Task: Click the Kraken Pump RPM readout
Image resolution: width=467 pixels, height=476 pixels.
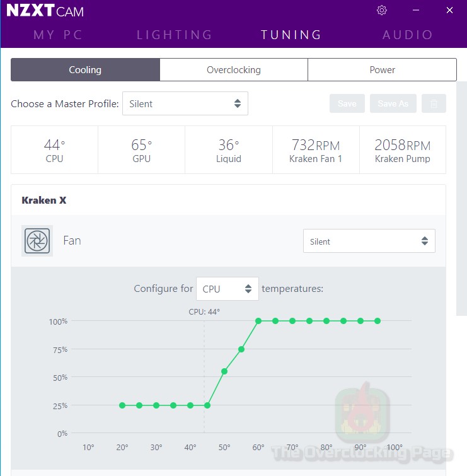Action: tap(402, 150)
